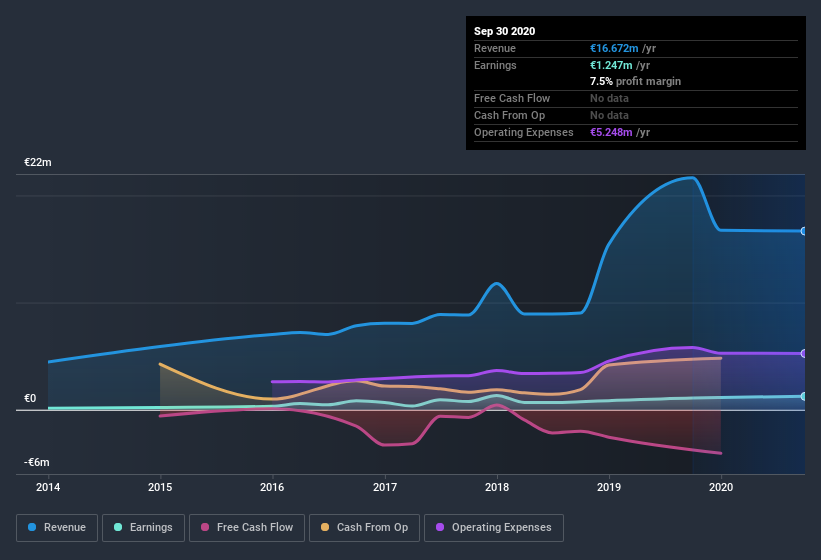Click the €22m y-axis label
Viewport: 821px width, 560px height.
[x=38, y=162]
